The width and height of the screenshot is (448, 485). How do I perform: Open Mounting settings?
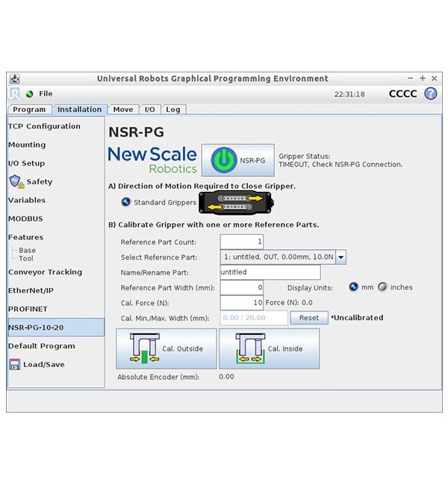click(27, 145)
